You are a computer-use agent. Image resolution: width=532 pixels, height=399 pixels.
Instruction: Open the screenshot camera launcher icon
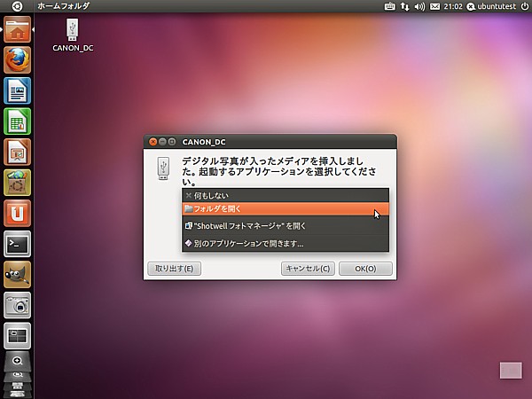pyautogui.click(x=18, y=305)
